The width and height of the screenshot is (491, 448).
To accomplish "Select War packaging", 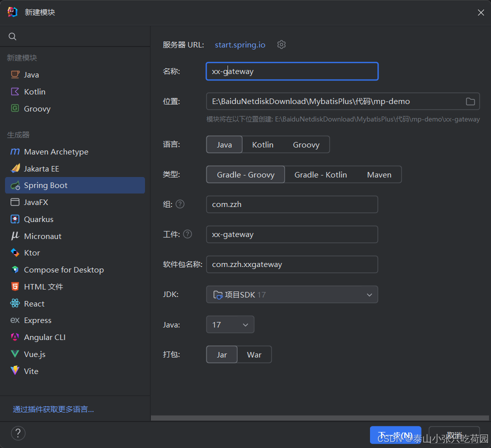I will [254, 354].
